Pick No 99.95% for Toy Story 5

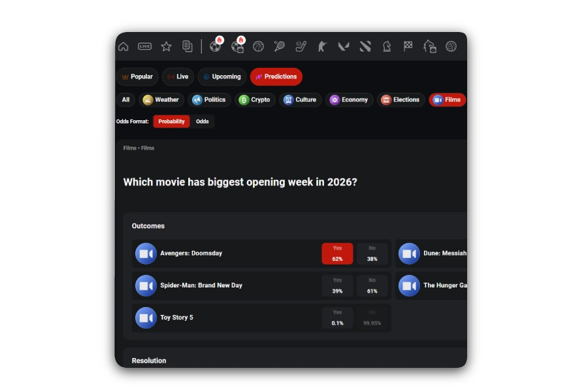[x=372, y=318]
